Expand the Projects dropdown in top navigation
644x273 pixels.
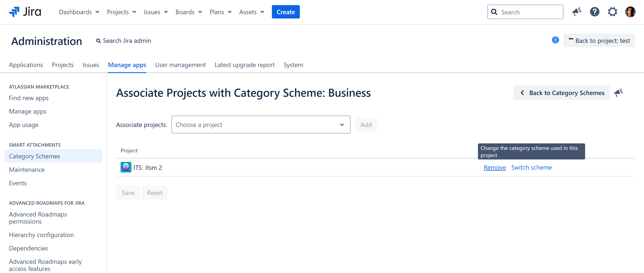click(x=121, y=12)
